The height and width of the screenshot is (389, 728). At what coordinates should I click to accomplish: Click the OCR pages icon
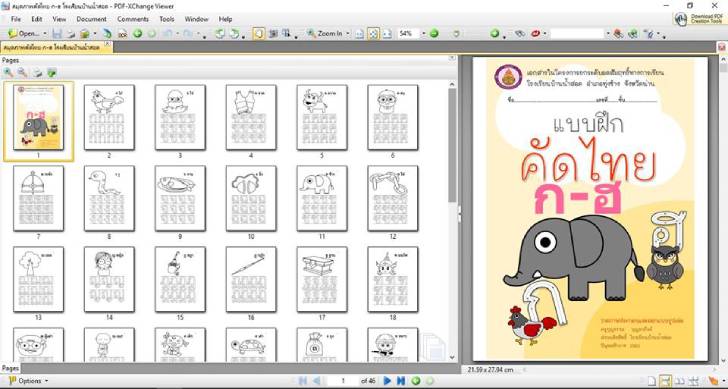pyautogui.click(x=122, y=33)
